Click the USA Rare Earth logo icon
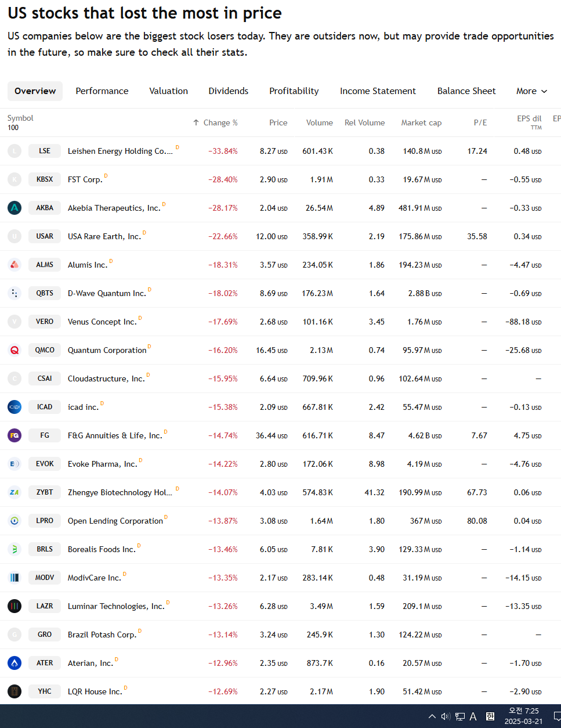Screen dimensions: 561x728 (x=15, y=236)
